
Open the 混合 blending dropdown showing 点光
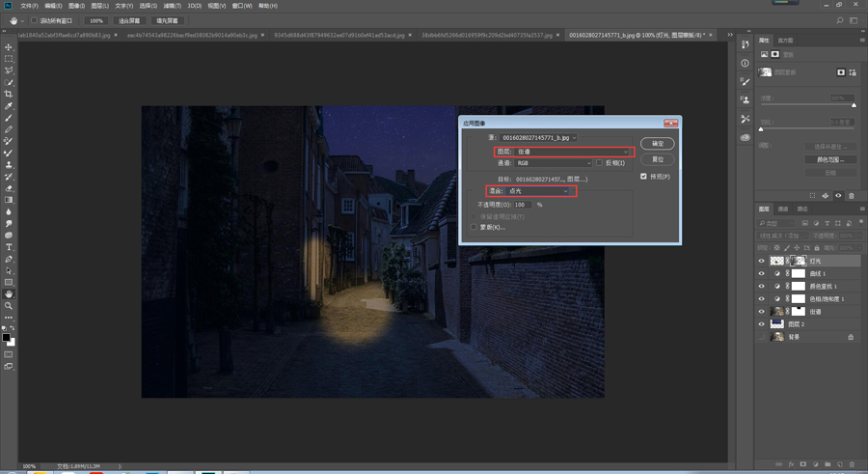pyautogui.click(x=538, y=191)
